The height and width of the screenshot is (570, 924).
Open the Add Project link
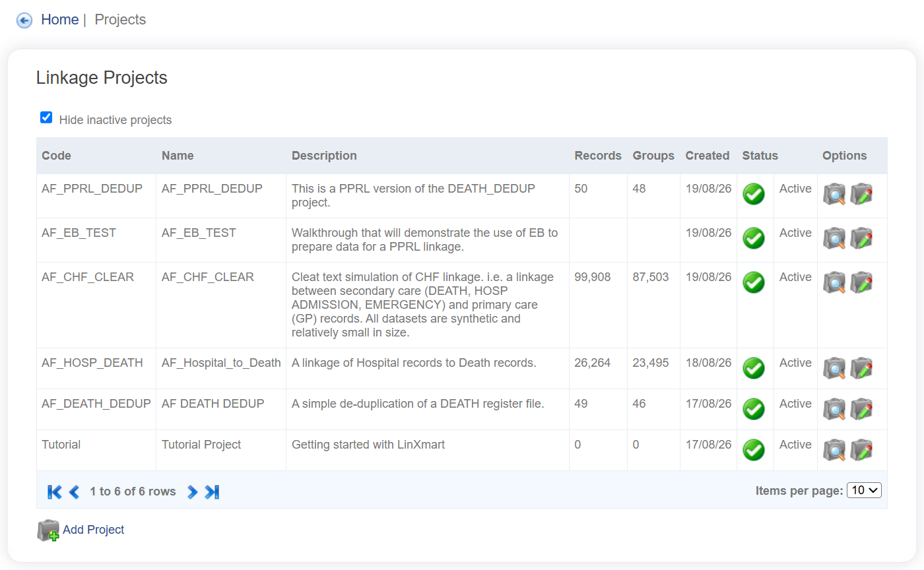coord(94,530)
